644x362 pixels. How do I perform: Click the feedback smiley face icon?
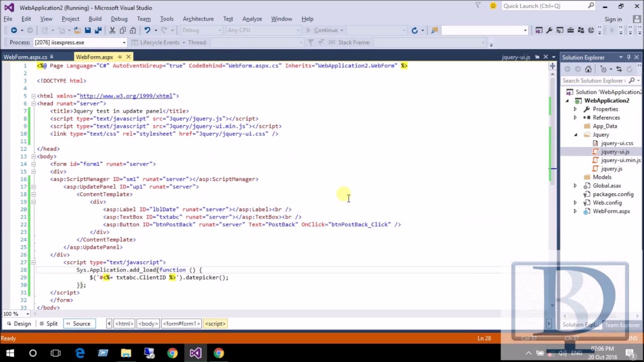pyautogui.click(x=493, y=6)
